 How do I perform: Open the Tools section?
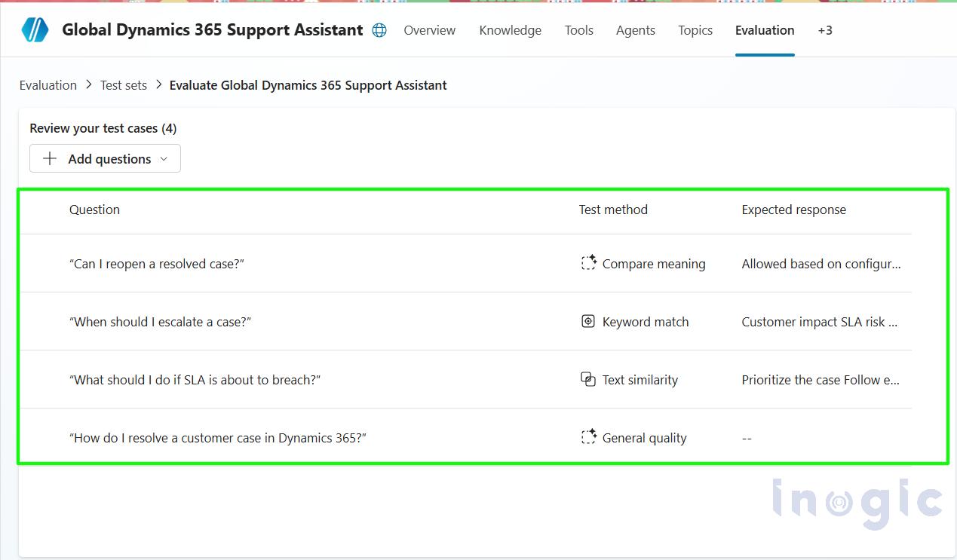(x=578, y=30)
